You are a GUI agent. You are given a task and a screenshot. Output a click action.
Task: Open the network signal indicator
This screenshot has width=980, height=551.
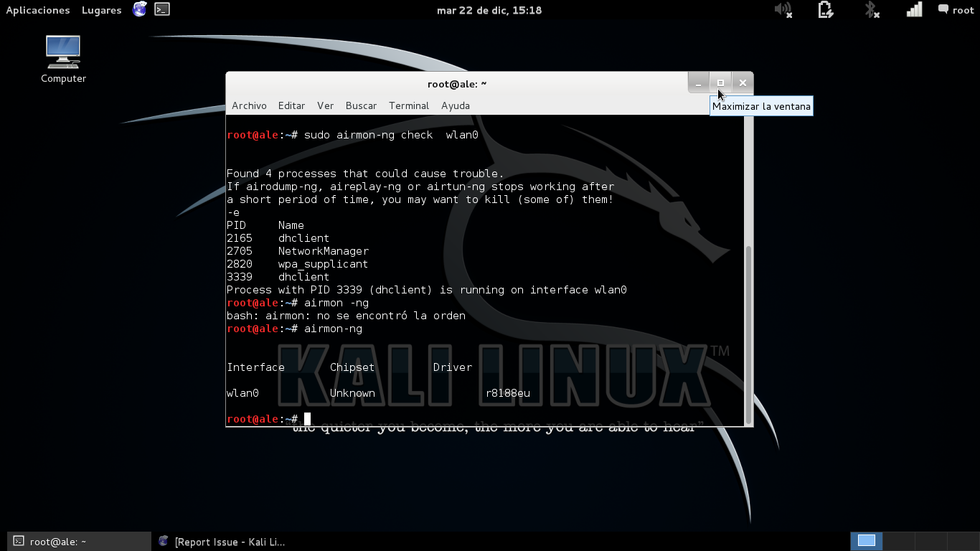(914, 10)
